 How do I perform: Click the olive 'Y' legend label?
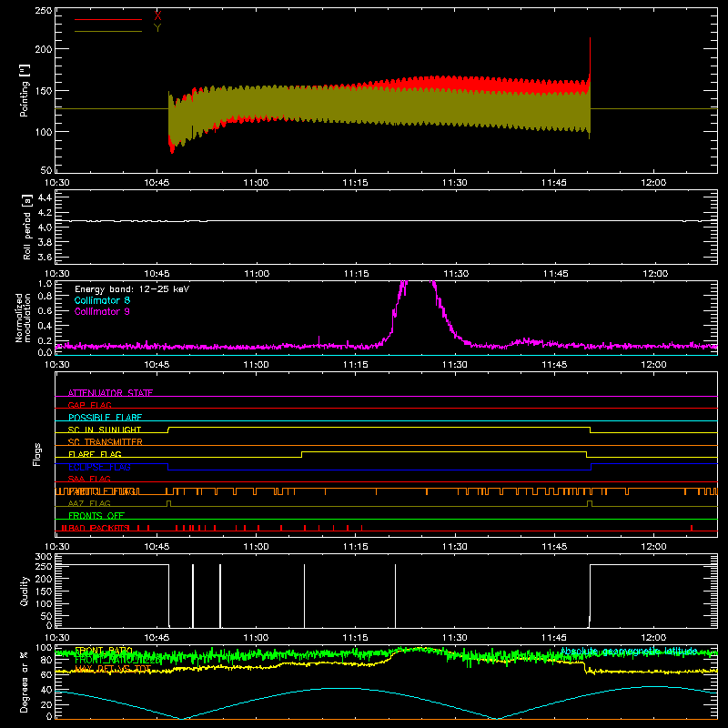[x=157, y=28]
